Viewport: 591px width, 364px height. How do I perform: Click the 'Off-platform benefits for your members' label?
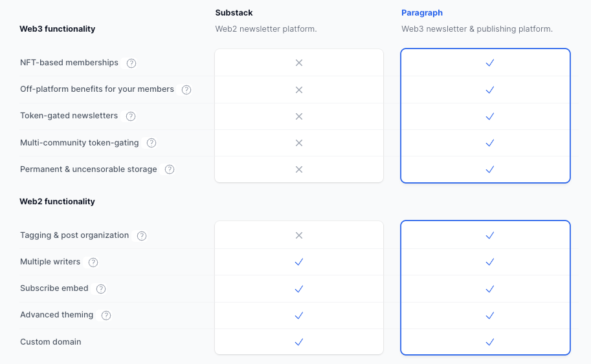tap(97, 89)
